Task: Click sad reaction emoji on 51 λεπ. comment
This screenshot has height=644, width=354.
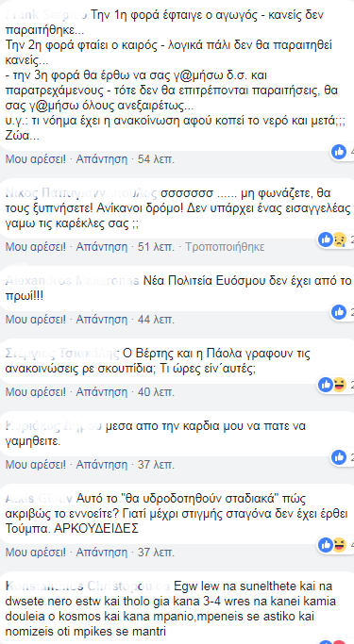Action: 340,239
